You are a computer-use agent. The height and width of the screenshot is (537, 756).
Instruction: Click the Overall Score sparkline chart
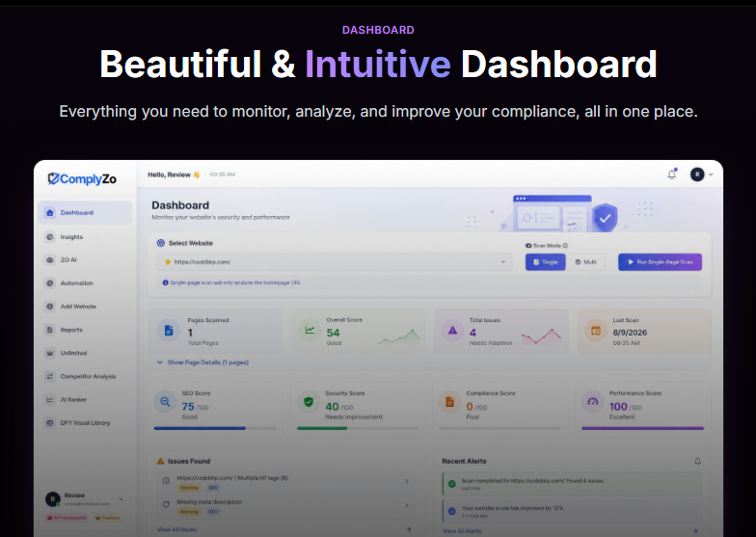pos(399,336)
